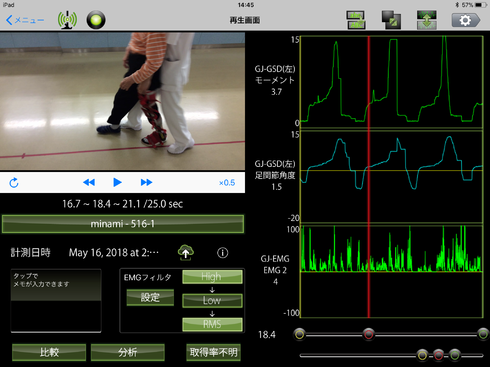Tap the round green record indicator button
The height and width of the screenshot is (367, 490).
pyautogui.click(x=96, y=20)
